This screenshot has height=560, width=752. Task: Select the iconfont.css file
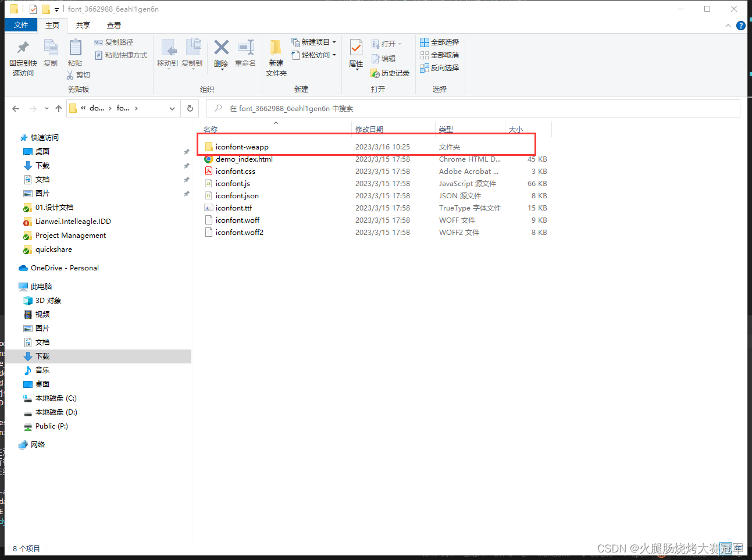pyautogui.click(x=235, y=172)
